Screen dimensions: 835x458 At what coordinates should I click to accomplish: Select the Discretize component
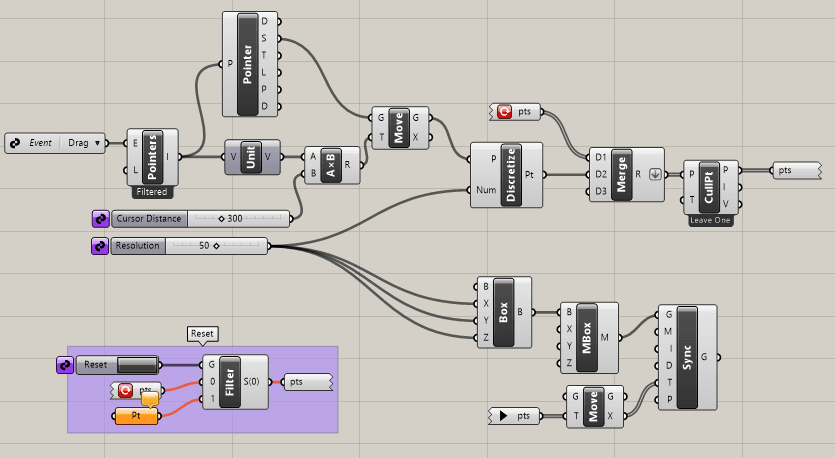pos(510,174)
